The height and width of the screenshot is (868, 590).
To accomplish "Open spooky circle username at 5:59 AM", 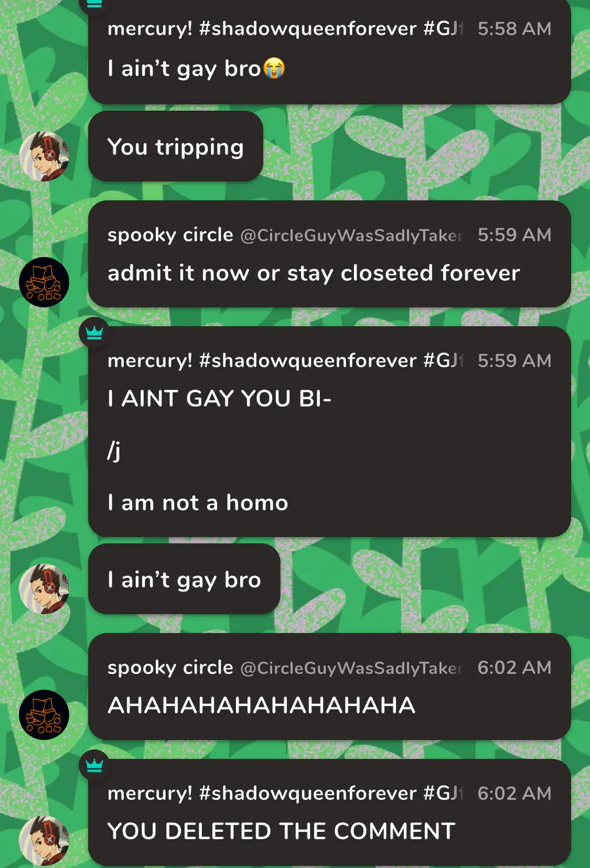I will click(170, 235).
